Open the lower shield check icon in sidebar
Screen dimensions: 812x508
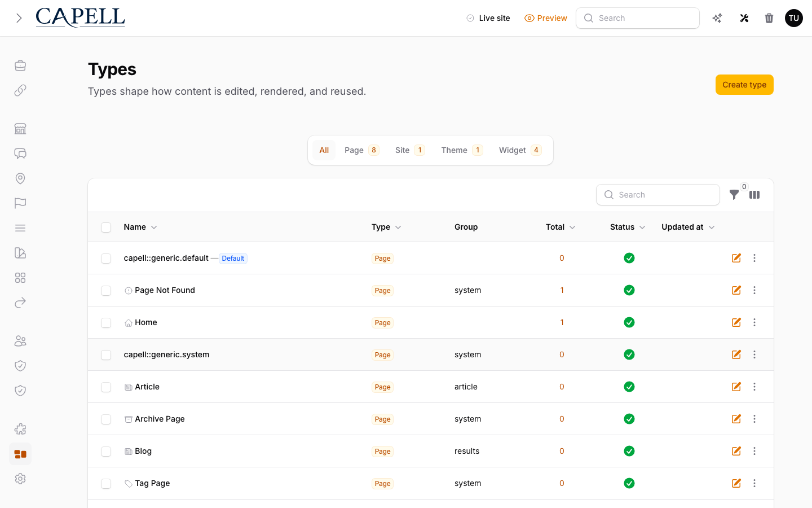(20, 391)
